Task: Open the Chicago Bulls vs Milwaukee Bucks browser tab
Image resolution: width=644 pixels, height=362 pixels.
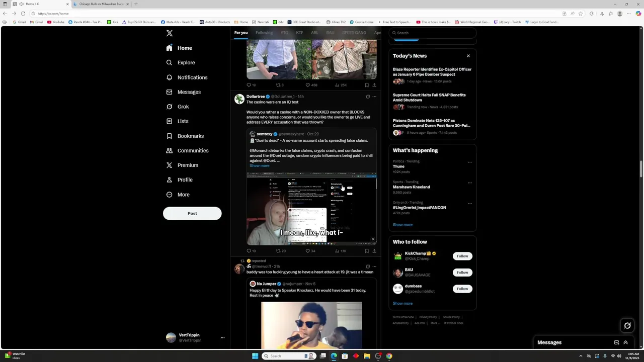Action: [101, 4]
